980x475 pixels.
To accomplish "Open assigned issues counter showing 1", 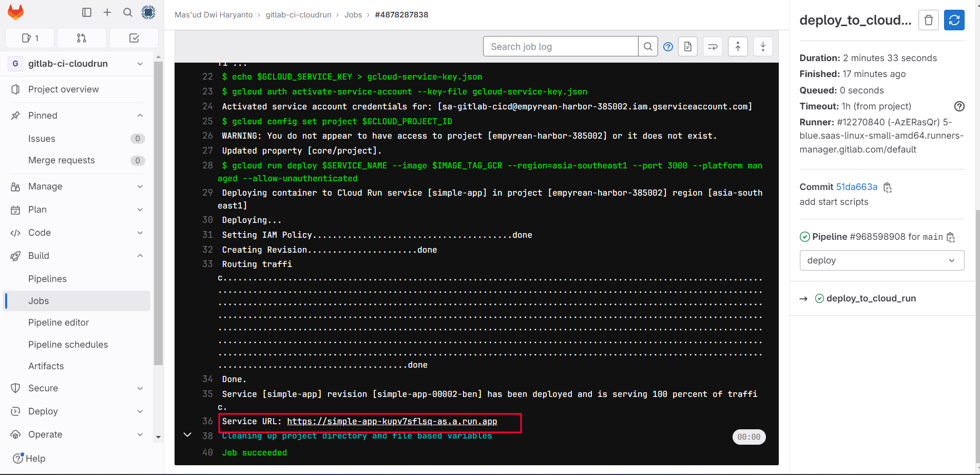I will tap(30, 38).
